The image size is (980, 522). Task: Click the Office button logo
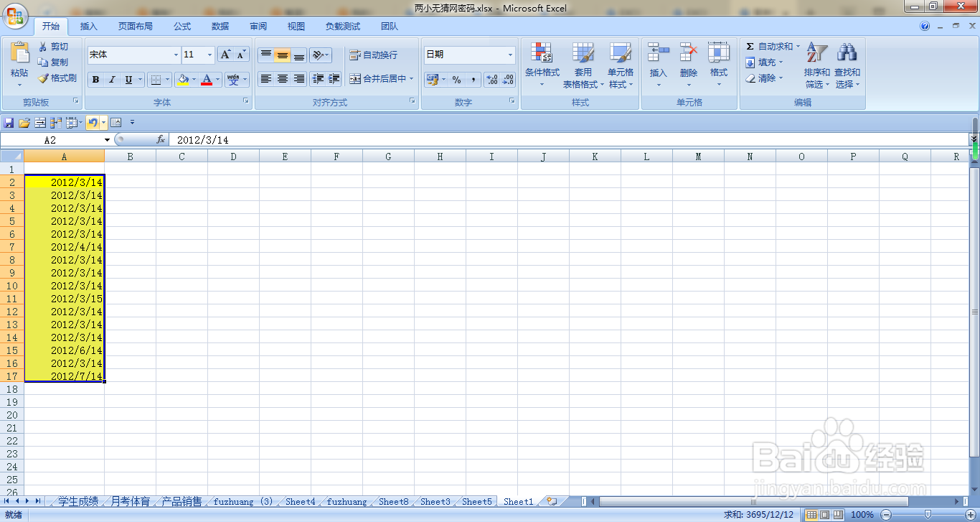(x=15, y=14)
